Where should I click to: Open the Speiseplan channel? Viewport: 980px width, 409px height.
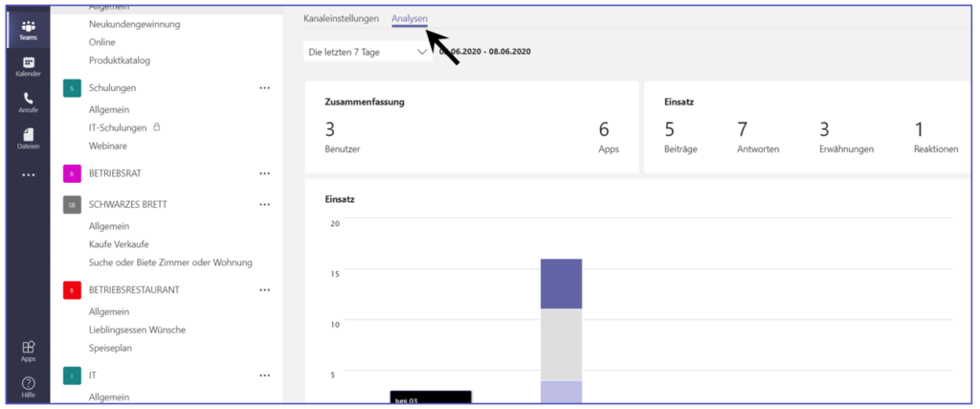[111, 348]
